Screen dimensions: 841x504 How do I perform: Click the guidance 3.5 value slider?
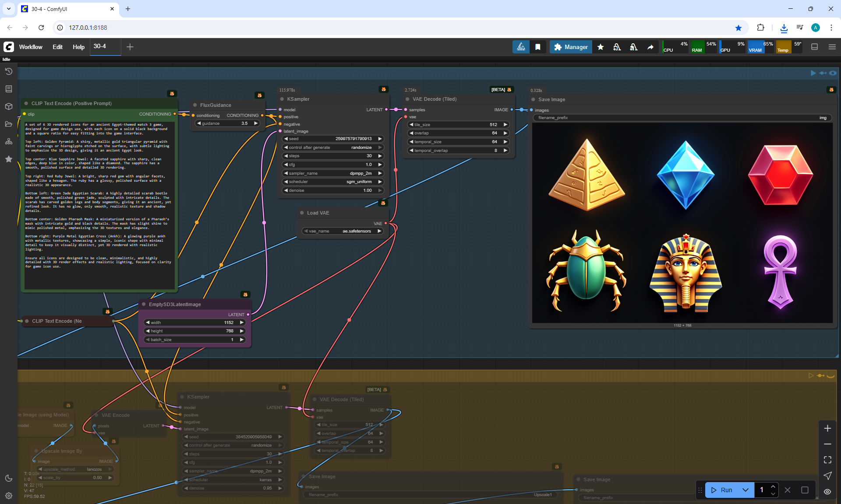tap(228, 123)
